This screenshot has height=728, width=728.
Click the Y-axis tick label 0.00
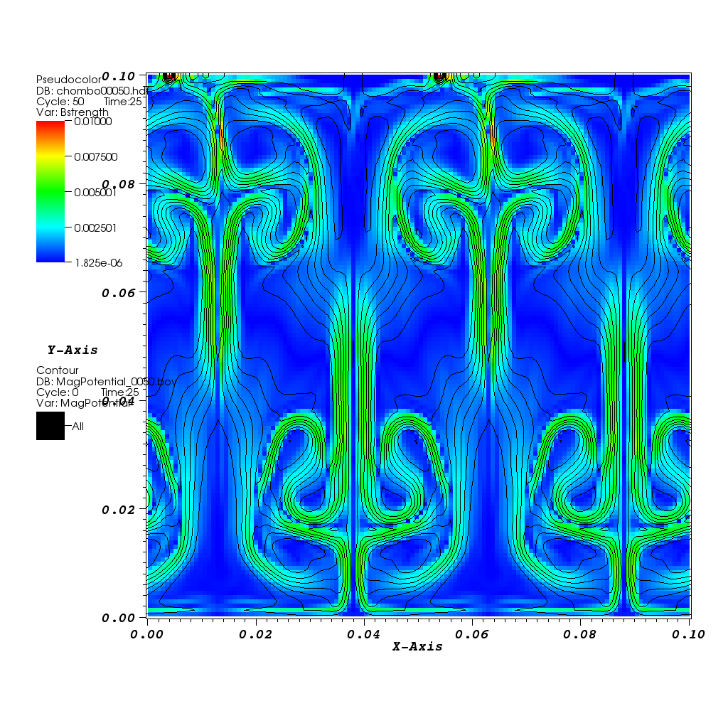tap(119, 618)
